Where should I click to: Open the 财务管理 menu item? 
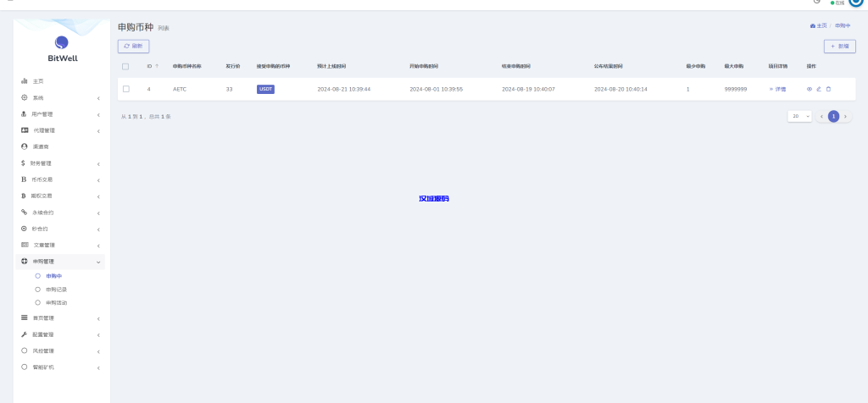coord(61,163)
